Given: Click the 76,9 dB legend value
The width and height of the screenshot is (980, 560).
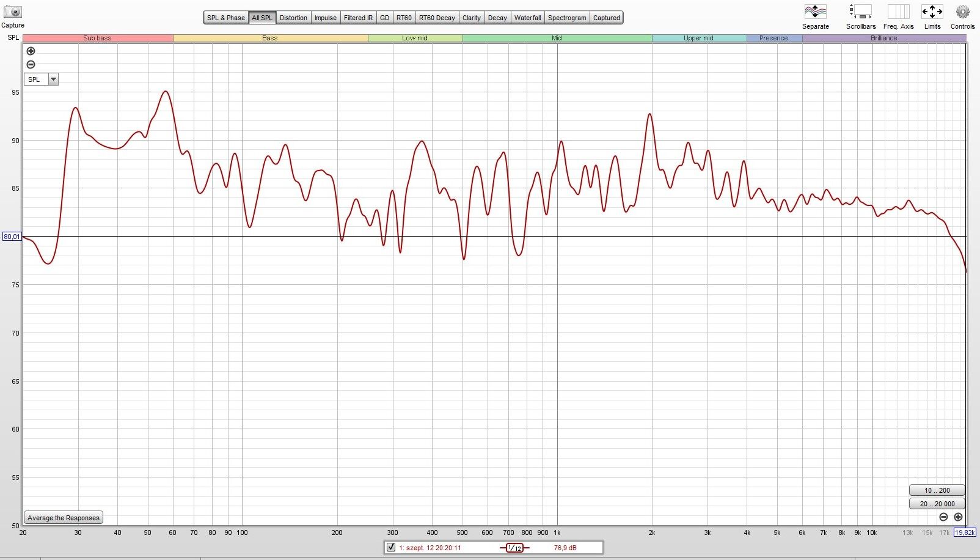Looking at the screenshot, I should pos(565,548).
